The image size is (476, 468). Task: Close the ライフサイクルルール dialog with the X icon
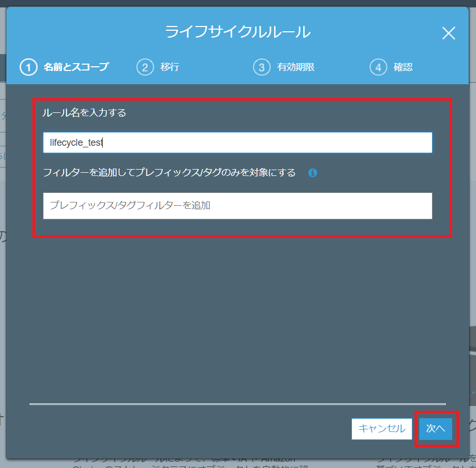tap(448, 33)
